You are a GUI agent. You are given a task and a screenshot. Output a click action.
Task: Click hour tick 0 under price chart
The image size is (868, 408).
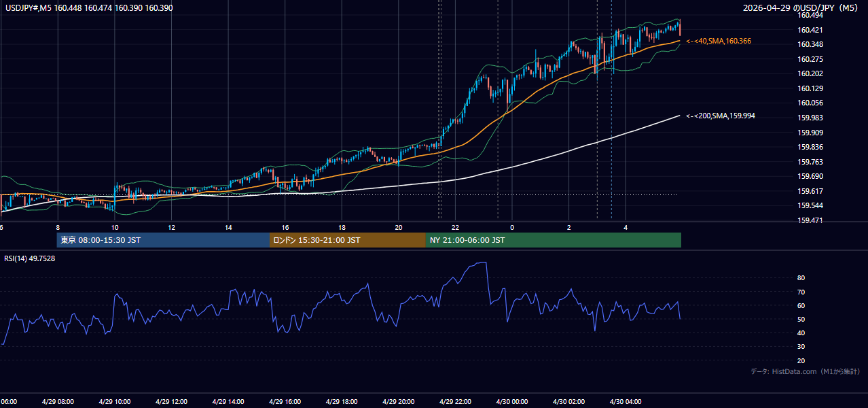(x=512, y=228)
